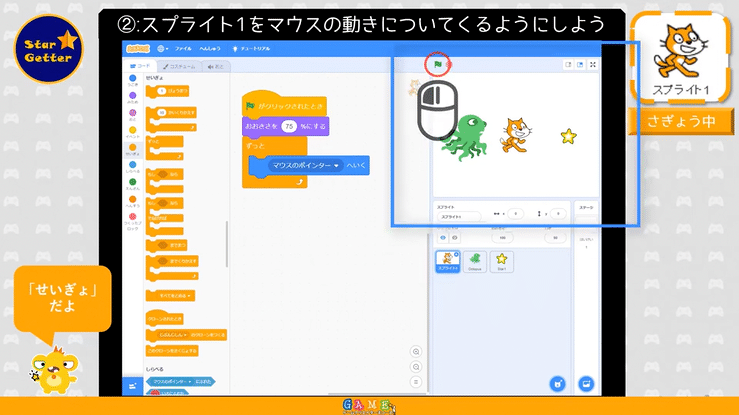Show the sprite using the eye toggle
The image size is (739, 415).
[x=443, y=238]
